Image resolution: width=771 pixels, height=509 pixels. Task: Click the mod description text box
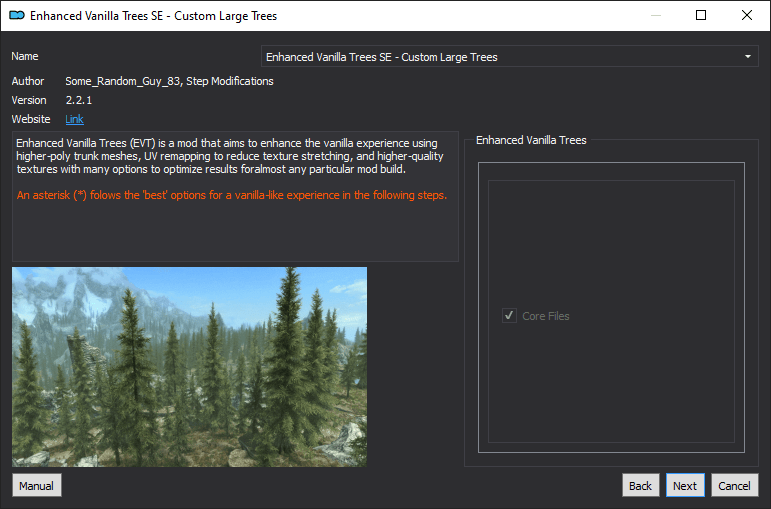[x=235, y=196]
